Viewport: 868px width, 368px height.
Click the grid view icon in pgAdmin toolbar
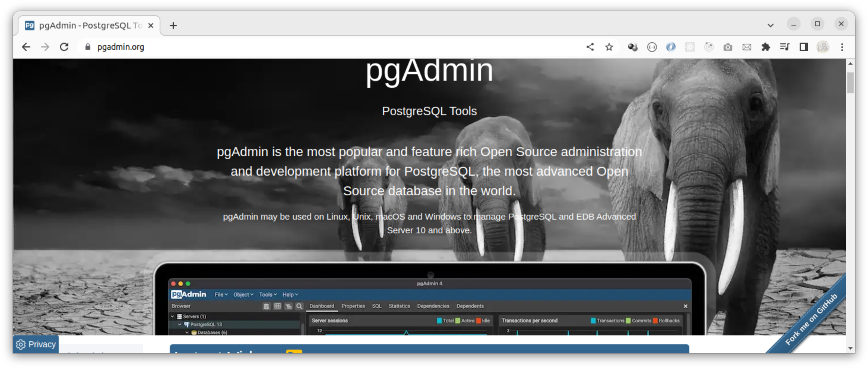(278, 306)
